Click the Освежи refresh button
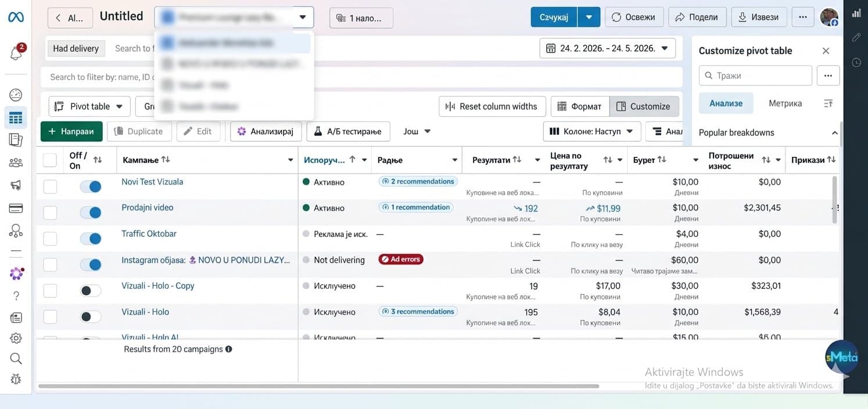Image resolution: width=868 pixels, height=409 pixels. pyautogui.click(x=633, y=17)
